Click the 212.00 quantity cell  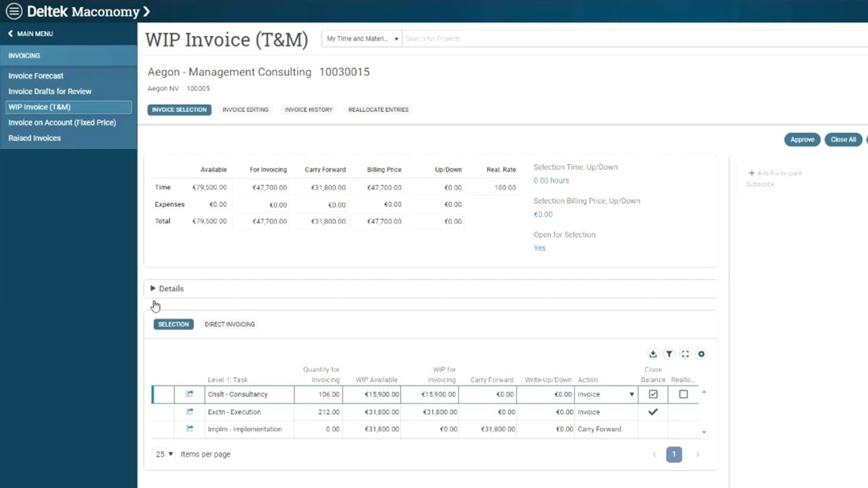pos(318,411)
